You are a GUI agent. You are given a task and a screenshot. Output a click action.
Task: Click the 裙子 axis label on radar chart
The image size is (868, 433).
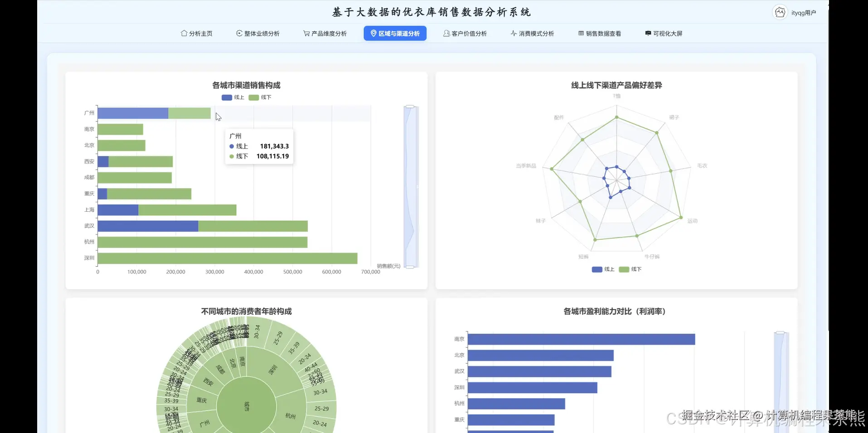coord(674,117)
